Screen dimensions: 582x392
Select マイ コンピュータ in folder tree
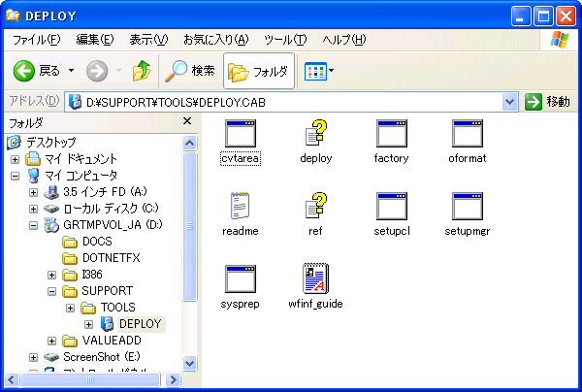click(x=81, y=176)
